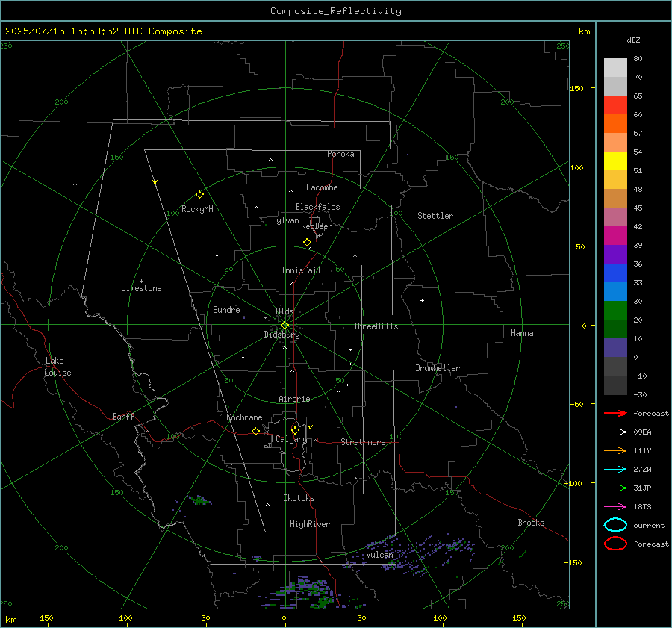Screen dimensions: 672x628
Task: Click the Brooks town label
Action: click(x=531, y=523)
